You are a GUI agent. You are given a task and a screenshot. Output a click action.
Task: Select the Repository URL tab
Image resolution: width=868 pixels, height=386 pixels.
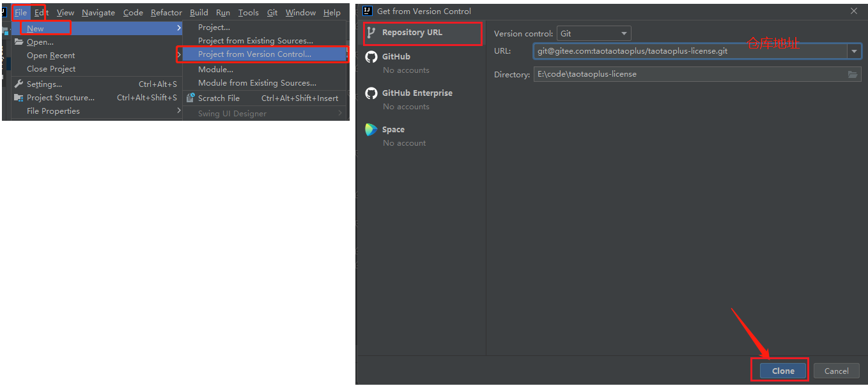(x=422, y=33)
